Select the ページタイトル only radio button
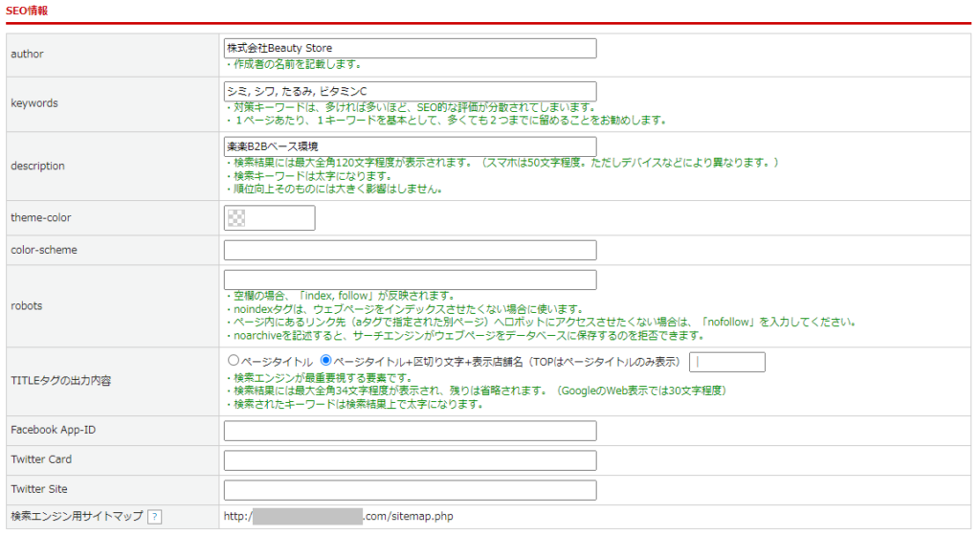980x536 pixels. pyautogui.click(x=234, y=361)
